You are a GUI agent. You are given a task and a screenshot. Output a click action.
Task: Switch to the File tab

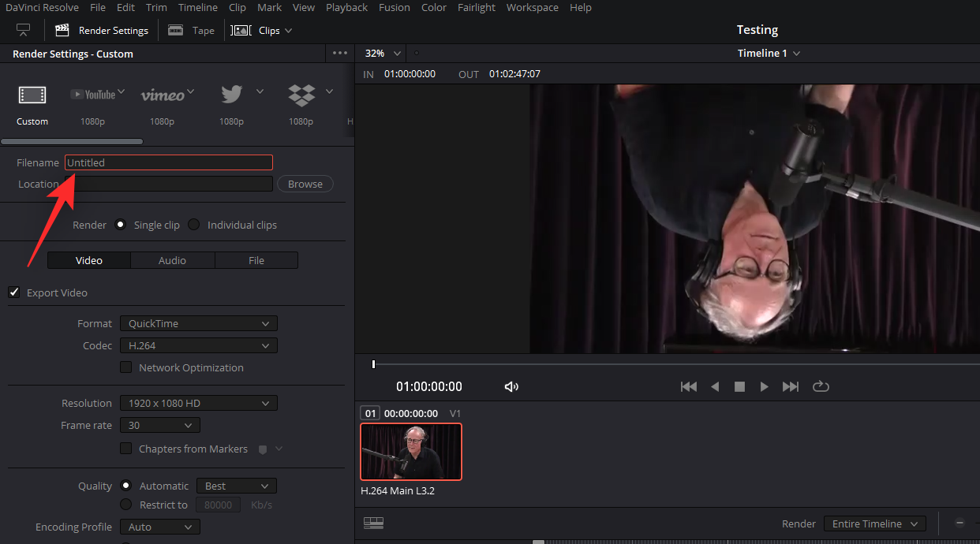(x=256, y=260)
